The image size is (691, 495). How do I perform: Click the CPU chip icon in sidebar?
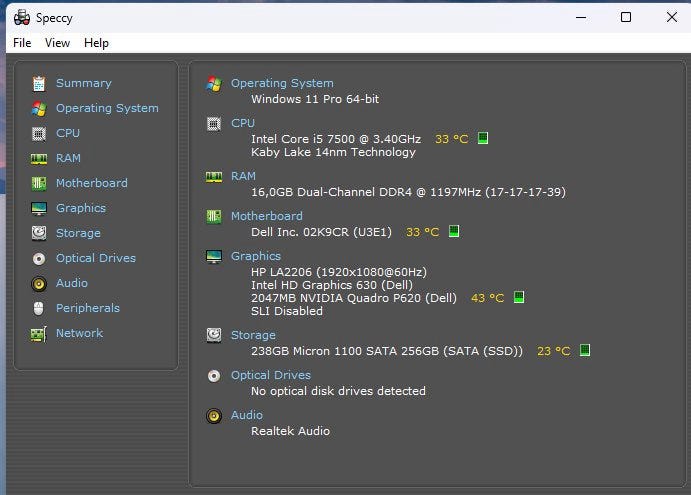[39, 134]
